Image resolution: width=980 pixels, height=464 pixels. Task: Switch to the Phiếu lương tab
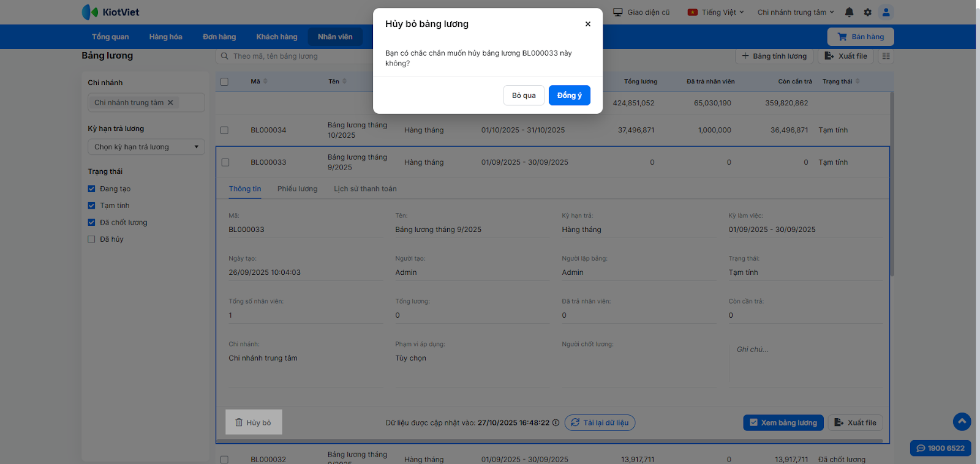(297, 189)
